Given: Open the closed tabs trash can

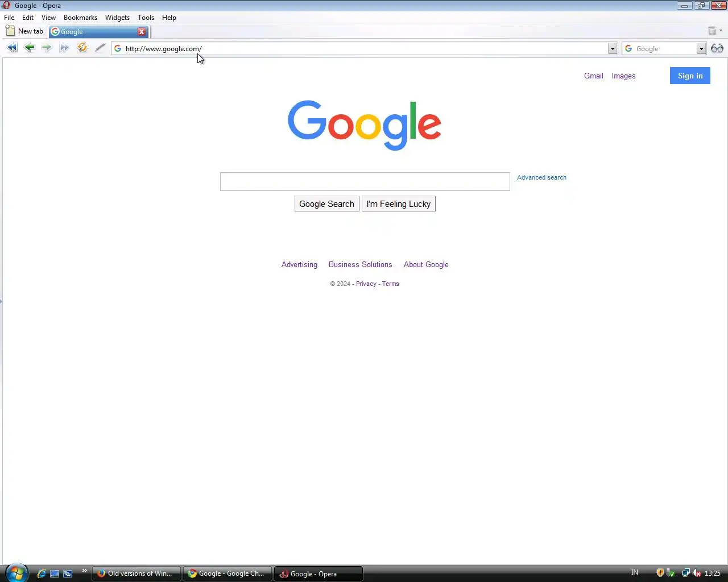Looking at the screenshot, I should coord(712,31).
